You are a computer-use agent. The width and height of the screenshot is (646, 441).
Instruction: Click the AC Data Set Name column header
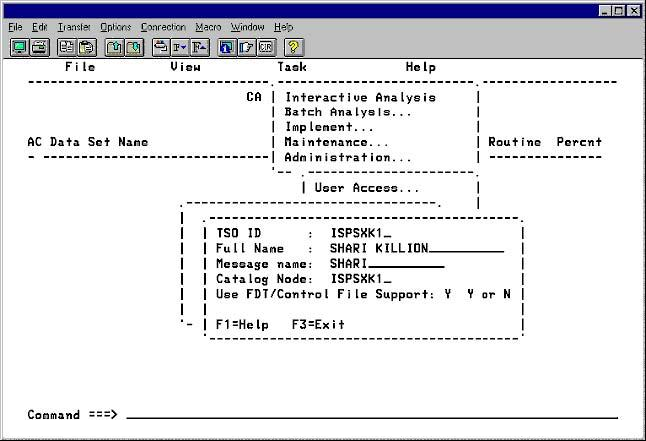point(88,142)
